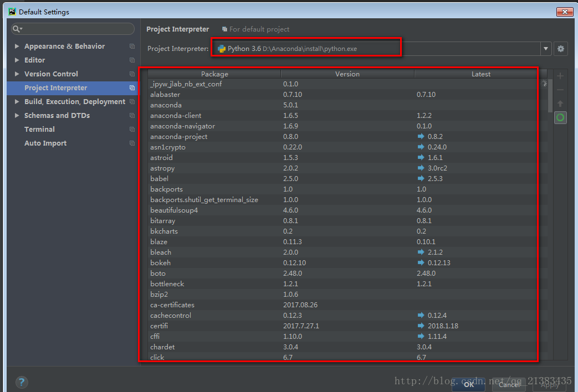Click the copy icon beside Schemas and DTDs
Viewport: 578px width, 392px height.
click(x=132, y=116)
